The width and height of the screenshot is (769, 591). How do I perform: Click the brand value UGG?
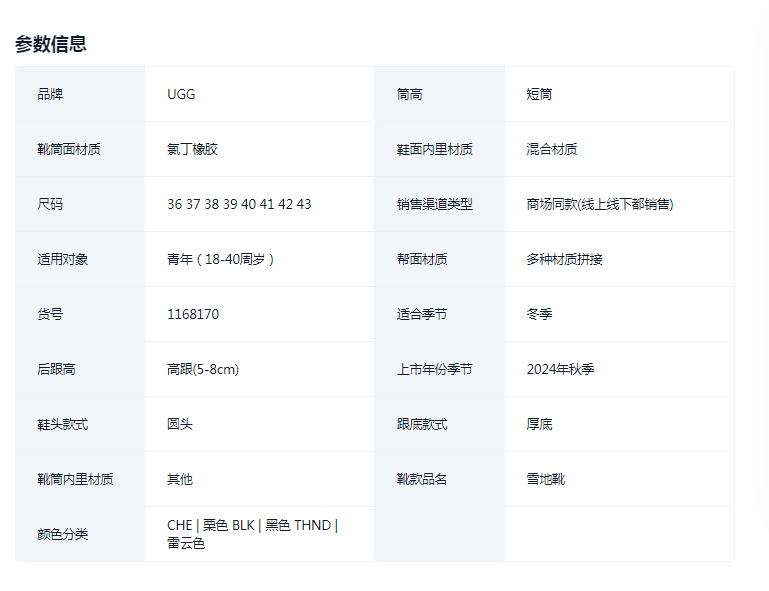181,94
